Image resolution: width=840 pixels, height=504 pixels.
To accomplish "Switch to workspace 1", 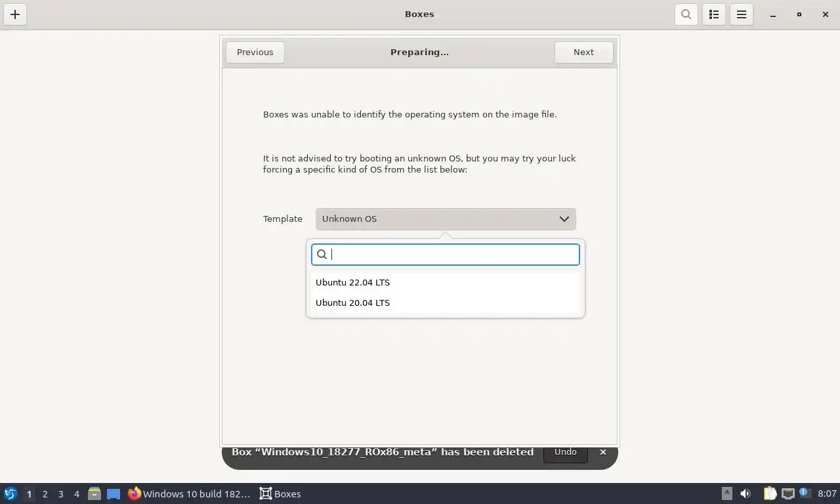I will 29,493.
